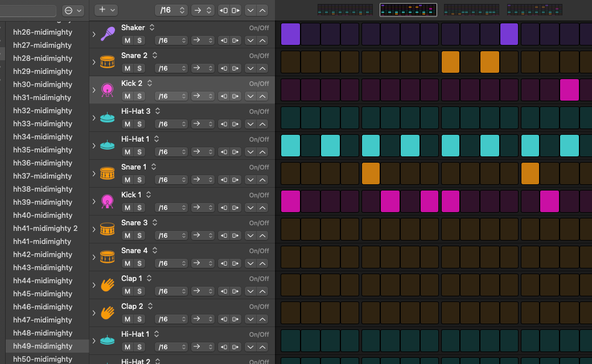
Task: Decrement all row values in header
Action: pyautogui.click(x=250, y=11)
